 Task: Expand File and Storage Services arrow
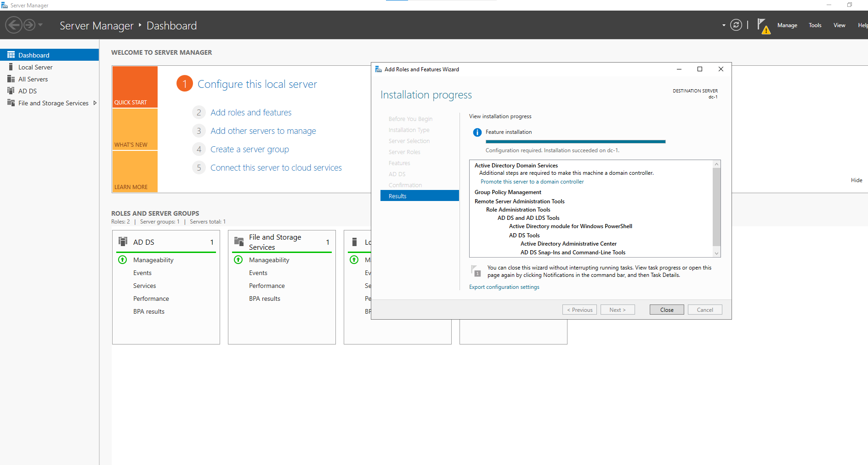[95, 103]
